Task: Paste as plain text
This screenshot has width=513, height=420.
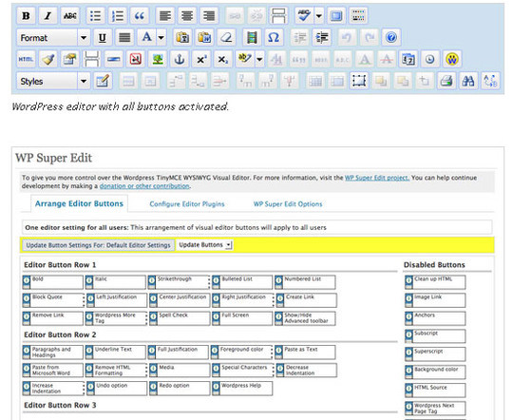Action: pos(182,38)
